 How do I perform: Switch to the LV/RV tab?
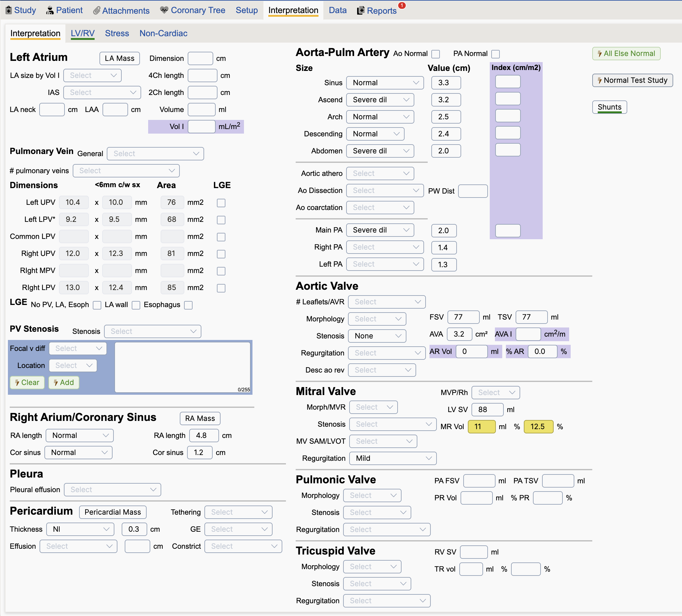(x=82, y=33)
